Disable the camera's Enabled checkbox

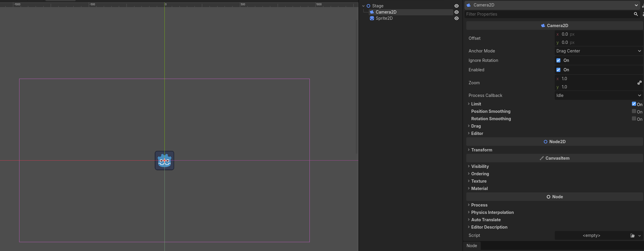558,70
